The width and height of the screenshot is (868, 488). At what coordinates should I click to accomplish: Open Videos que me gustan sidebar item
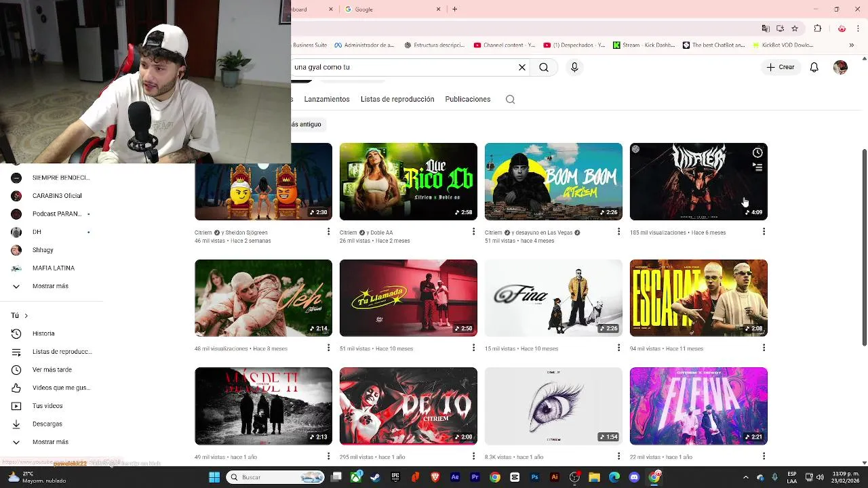(x=52, y=388)
